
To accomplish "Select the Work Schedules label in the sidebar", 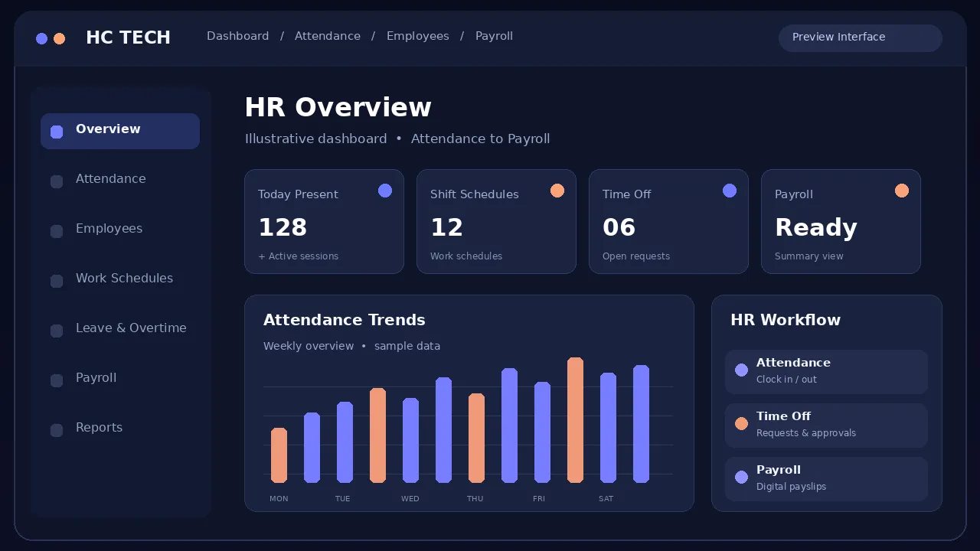I will coord(124,279).
